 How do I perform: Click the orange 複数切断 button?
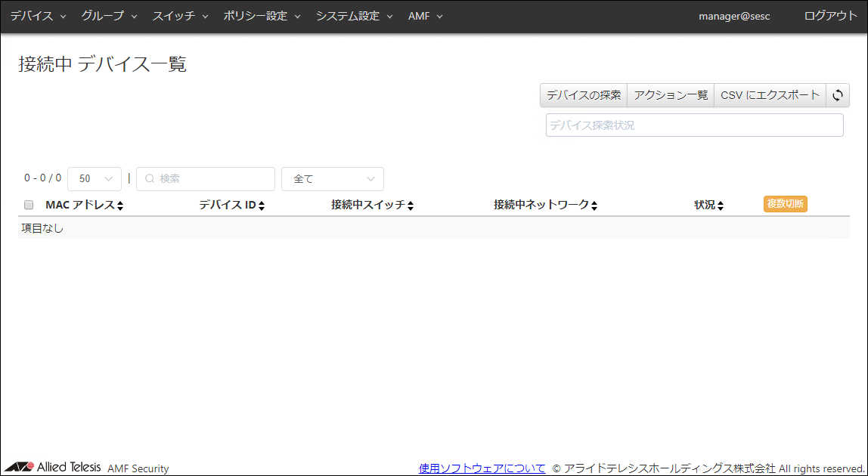coord(785,204)
